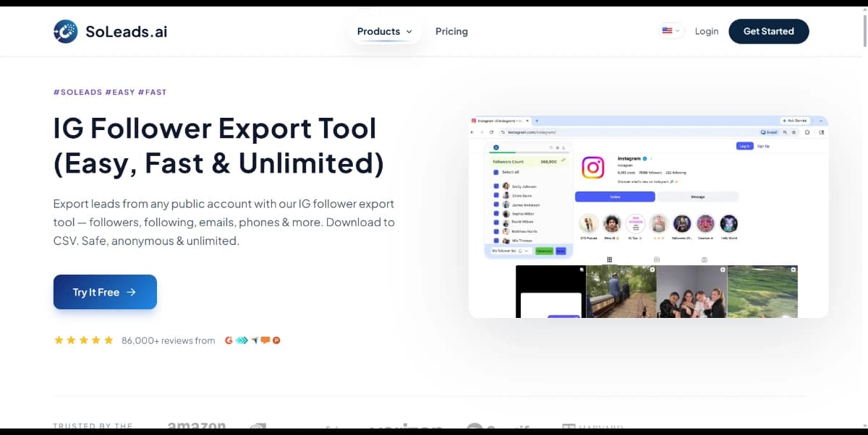This screenshot has height=435, width=868.
Task: Click the Login link
Action: click(x=707, y=31)
